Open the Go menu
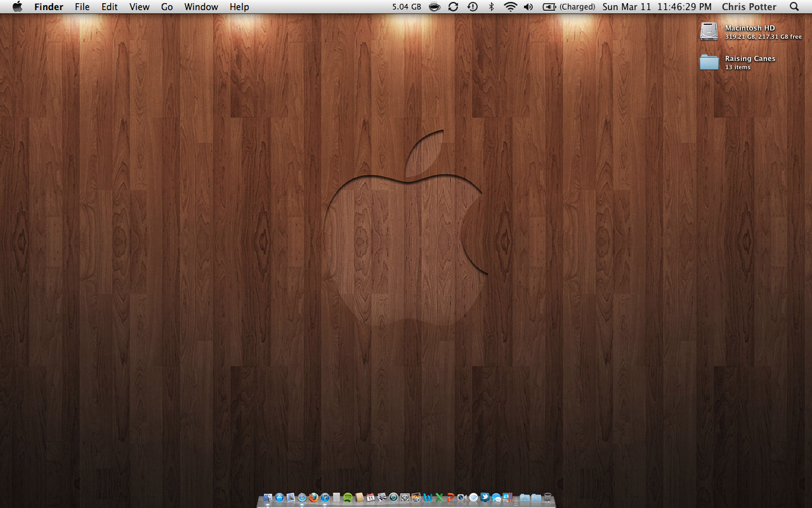 click(167, 7)
